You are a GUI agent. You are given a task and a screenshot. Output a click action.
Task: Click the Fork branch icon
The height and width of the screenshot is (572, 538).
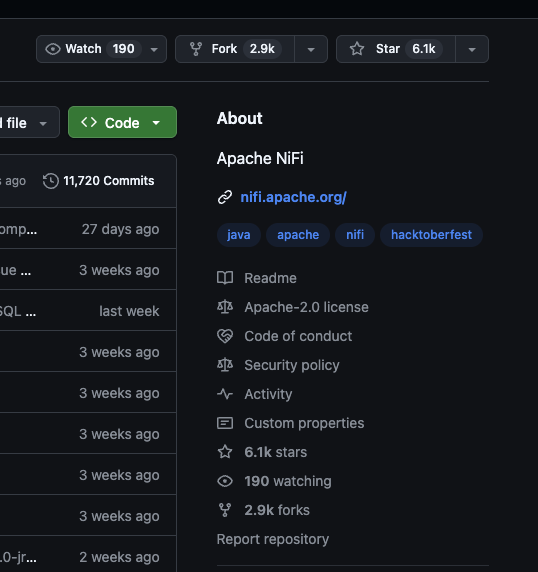(196, 49)
